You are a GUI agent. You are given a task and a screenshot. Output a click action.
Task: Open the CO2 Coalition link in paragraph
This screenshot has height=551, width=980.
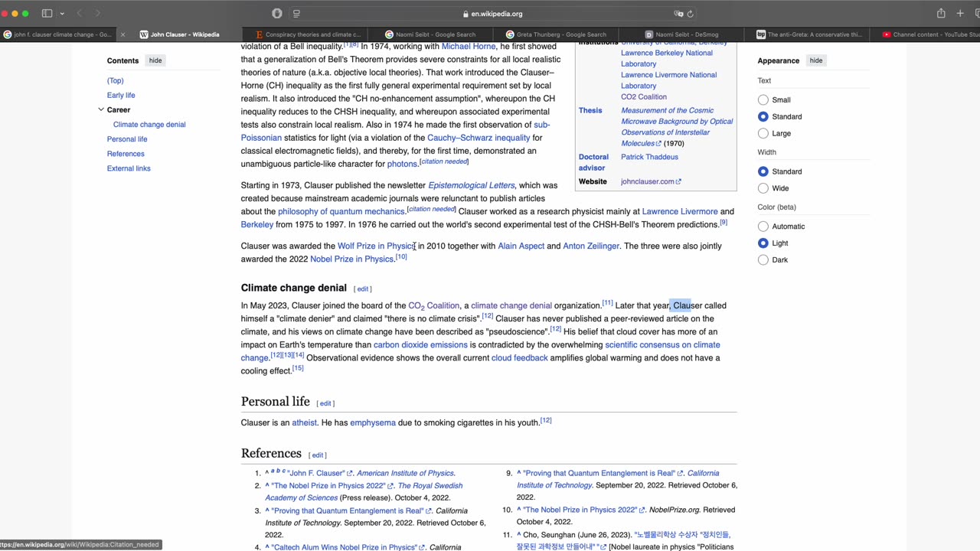(434, 305)
